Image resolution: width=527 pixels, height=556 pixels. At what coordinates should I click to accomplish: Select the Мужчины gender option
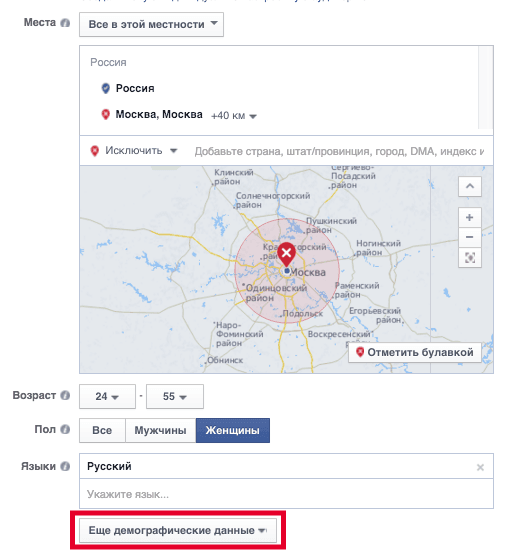160,430
